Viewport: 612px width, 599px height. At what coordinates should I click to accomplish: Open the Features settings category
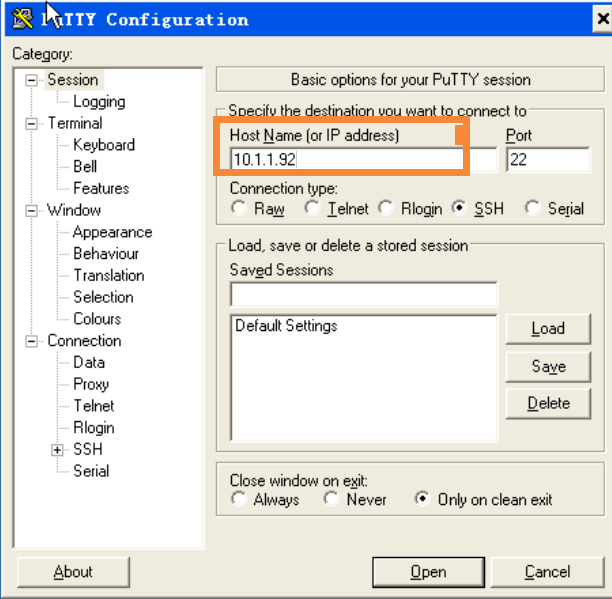(x=101, y=188)
